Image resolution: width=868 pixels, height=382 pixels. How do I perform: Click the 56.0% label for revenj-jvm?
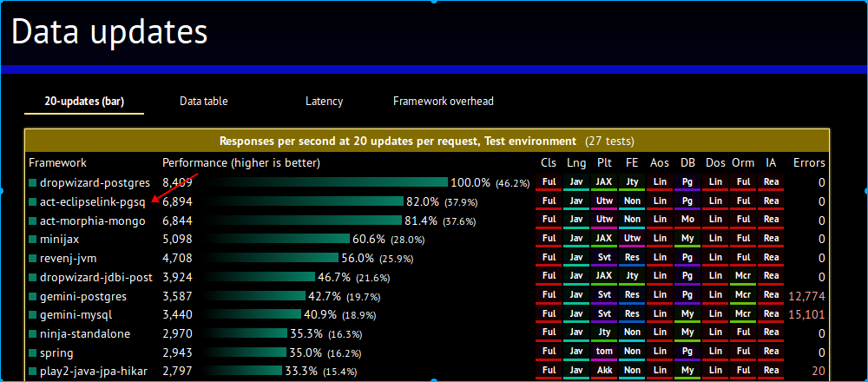[x=358, y=259]
